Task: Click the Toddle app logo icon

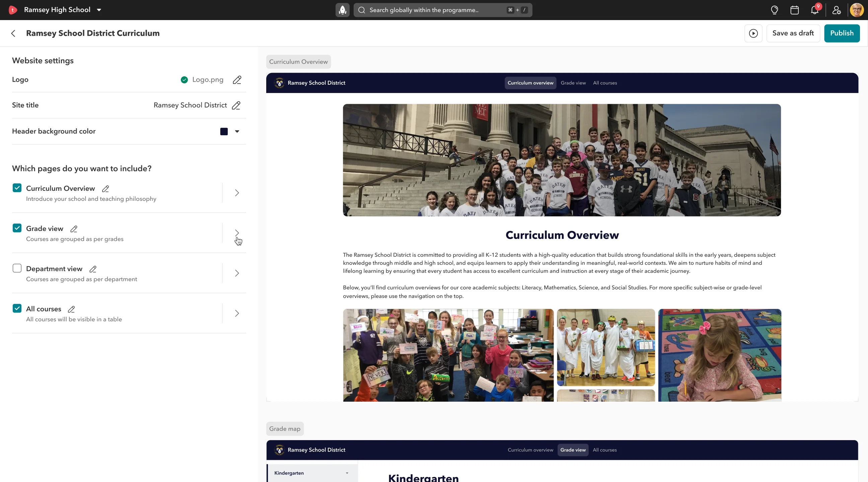Action: pyautogui.click(x=13, y=10)
